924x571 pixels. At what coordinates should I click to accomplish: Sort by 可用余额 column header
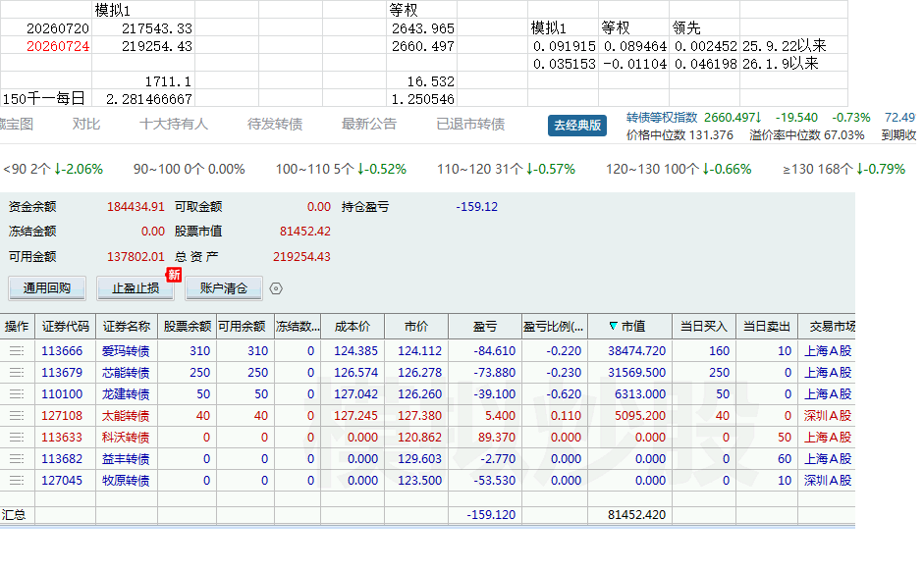tap(245, 326)
